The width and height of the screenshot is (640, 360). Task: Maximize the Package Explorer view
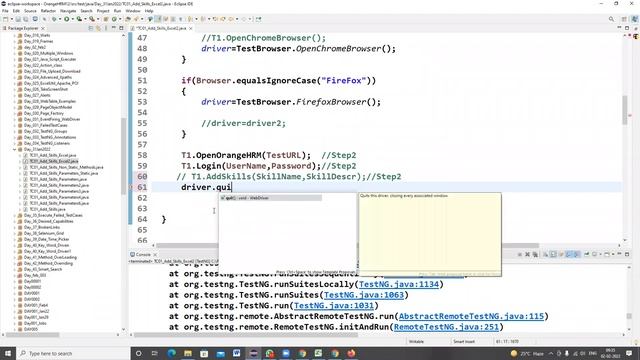click(x=121, y=28)
